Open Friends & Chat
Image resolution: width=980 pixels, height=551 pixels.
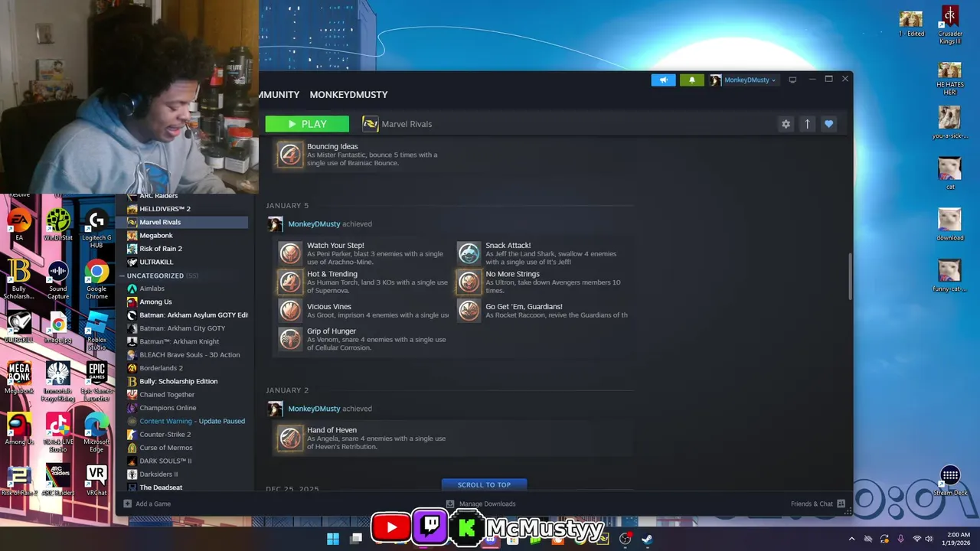[x=818, y=504]
